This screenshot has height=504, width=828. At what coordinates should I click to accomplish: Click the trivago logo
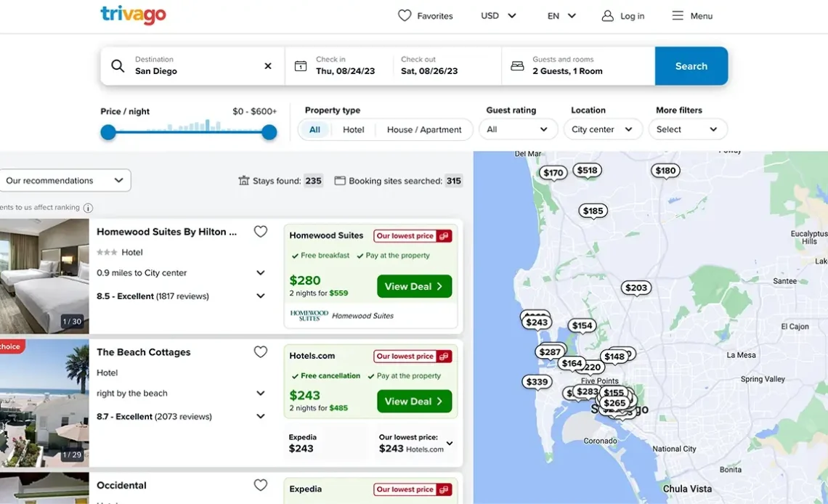(x=133, y=15)
